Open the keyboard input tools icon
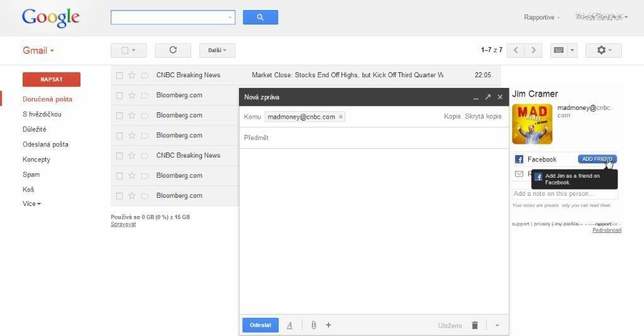This screenshot has width=644, height=336. 558,50
